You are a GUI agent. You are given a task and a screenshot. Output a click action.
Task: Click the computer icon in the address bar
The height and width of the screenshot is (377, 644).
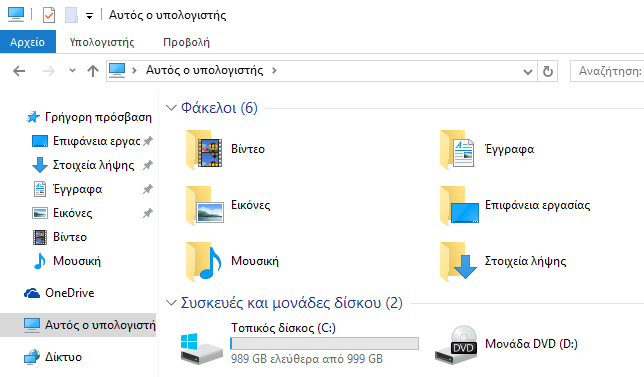[x=117, y=71]
